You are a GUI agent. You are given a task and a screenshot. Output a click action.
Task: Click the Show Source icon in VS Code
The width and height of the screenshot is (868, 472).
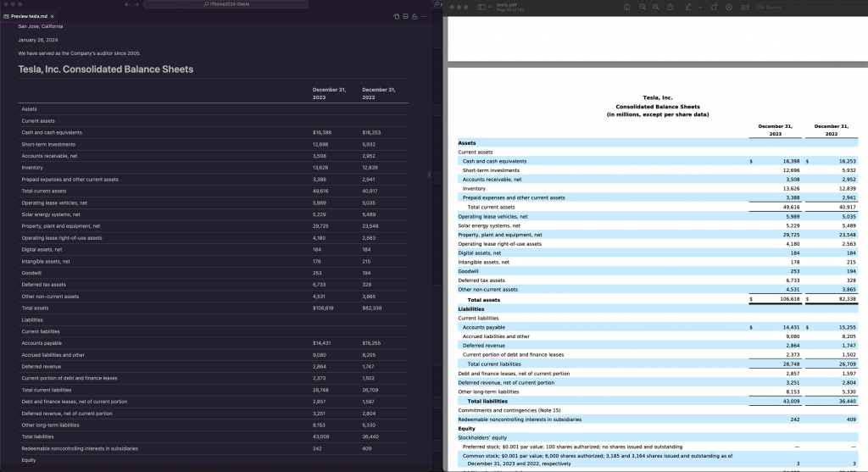tap(397, 17)
